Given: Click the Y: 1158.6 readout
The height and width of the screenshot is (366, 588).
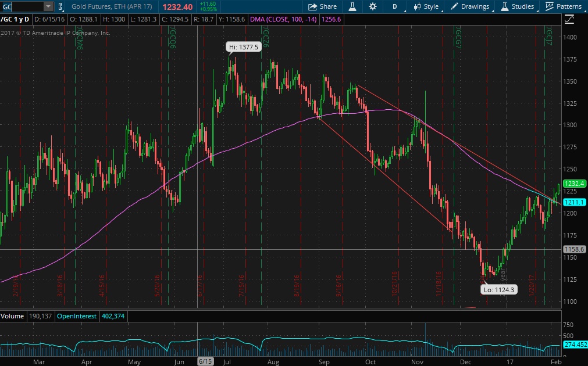Looking at the screenshot, I should [231, 19].
